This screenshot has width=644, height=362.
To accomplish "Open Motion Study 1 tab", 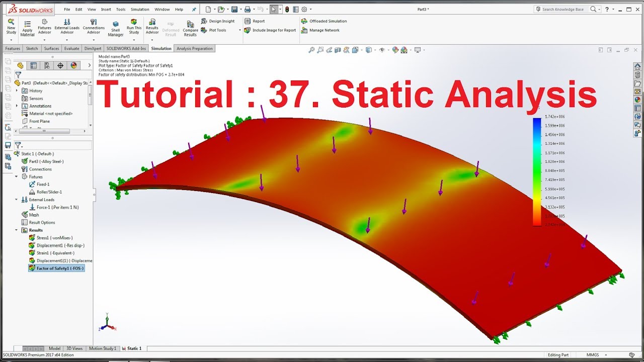I will [x=103, y=348].
